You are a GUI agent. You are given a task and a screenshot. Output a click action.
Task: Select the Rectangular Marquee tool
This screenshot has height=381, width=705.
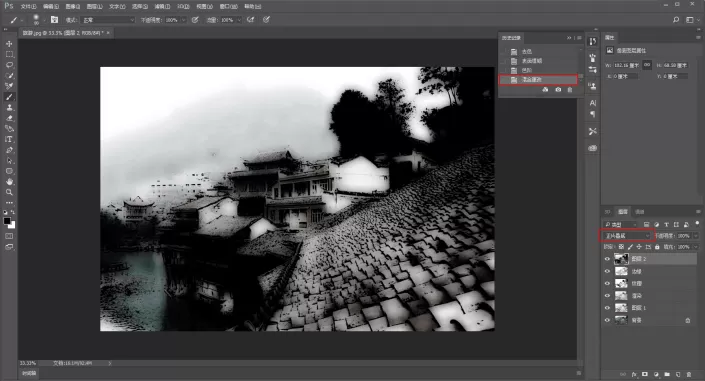pyautogui.click(x=9, y=54)
